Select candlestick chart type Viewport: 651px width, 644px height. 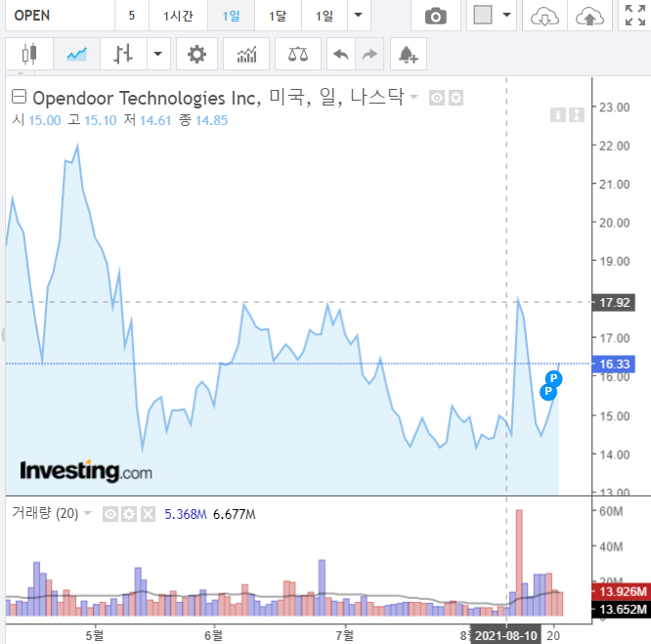click(x=29, y=54)
